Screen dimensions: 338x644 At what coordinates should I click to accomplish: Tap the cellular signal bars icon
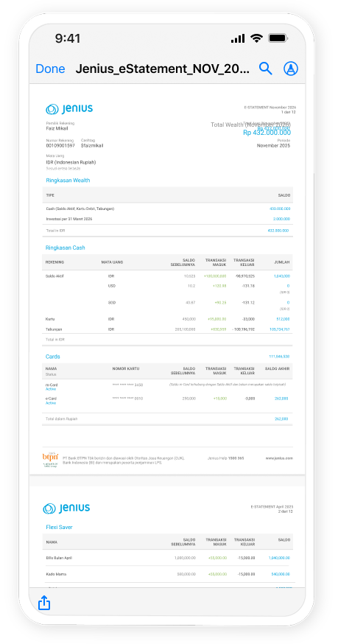(238, 38)
